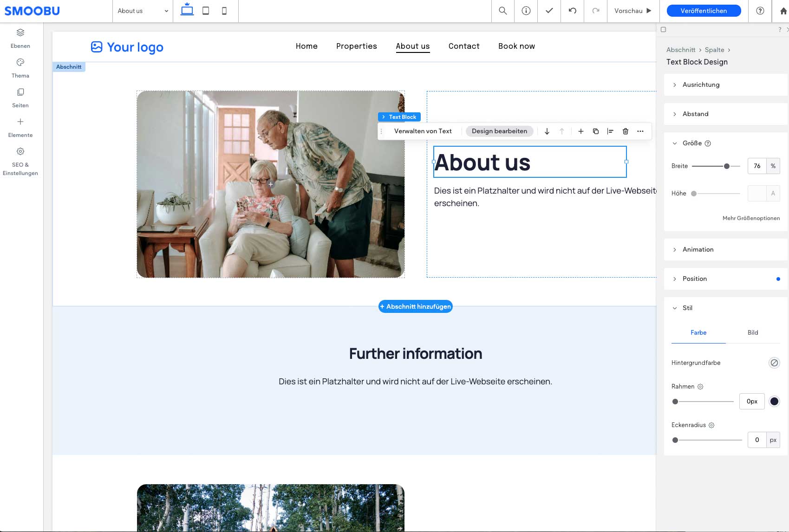Switch to mobile preview mode
The height and width of the screenshot is (532, 789).
tap(224, 11)
